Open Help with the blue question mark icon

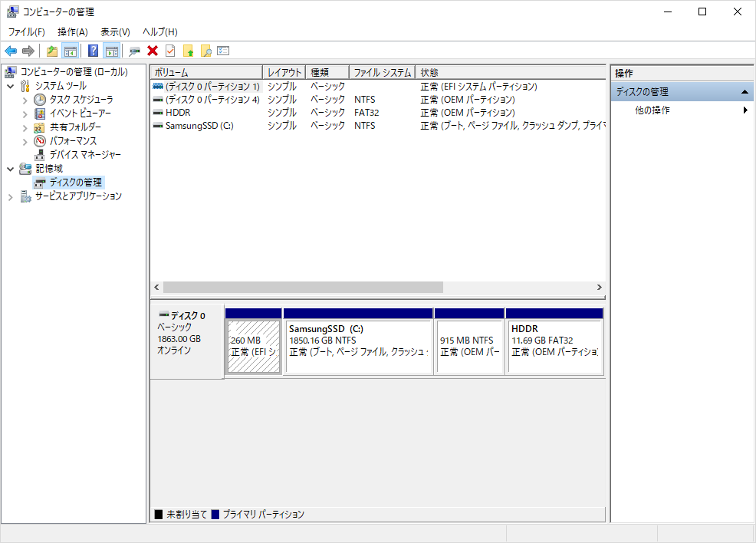(93, 51)
